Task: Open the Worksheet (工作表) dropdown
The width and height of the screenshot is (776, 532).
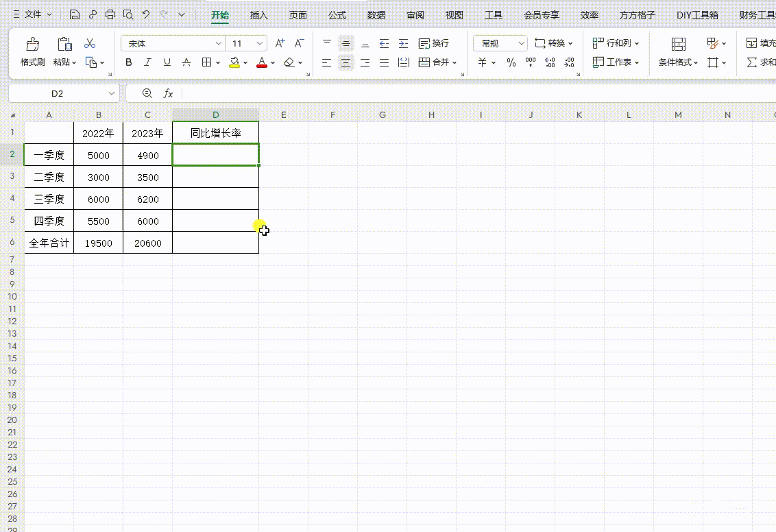Action: 616,62
